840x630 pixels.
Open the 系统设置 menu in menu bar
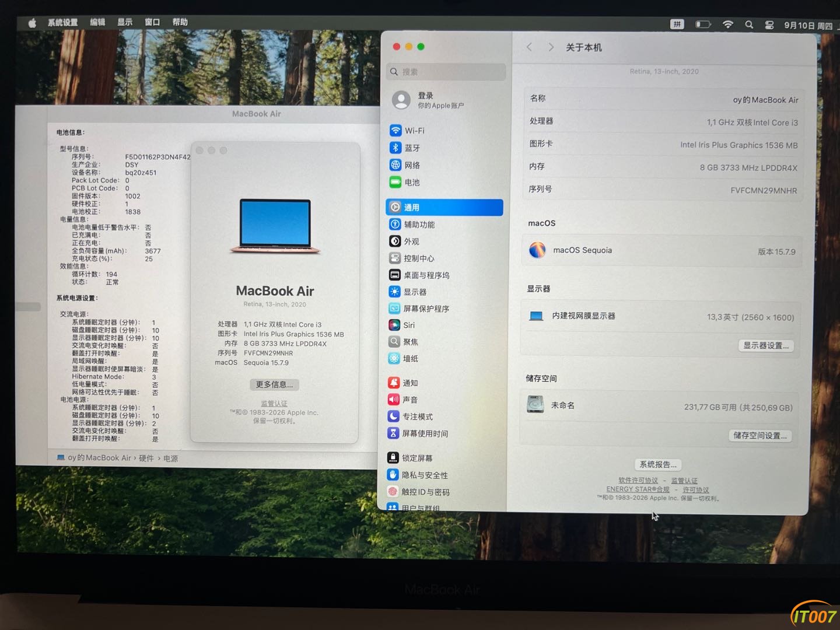[62, 23]
